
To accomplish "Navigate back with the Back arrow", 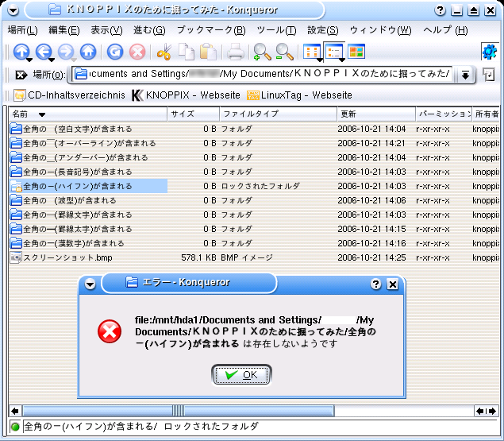I will pos(44,52).
